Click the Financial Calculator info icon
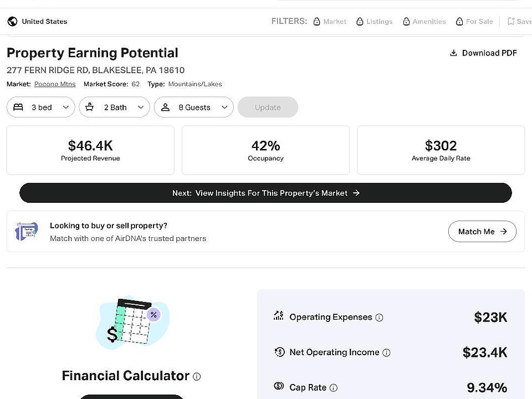The image size is (532, 399). [x=197, y=376]
